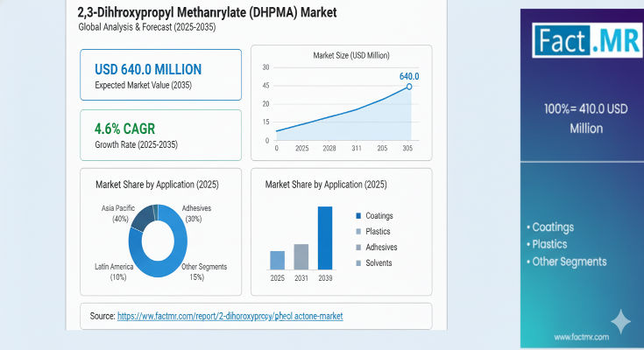This screenshot has height=350, width=644.
Task: Click the 640.0 line chart endpoint marker
Action: click(408, 87)
